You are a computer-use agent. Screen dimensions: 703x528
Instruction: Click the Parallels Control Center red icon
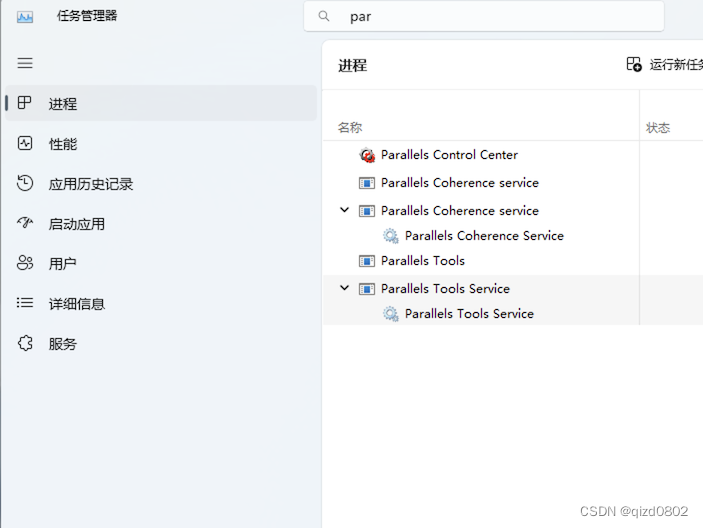pos(367,155)
